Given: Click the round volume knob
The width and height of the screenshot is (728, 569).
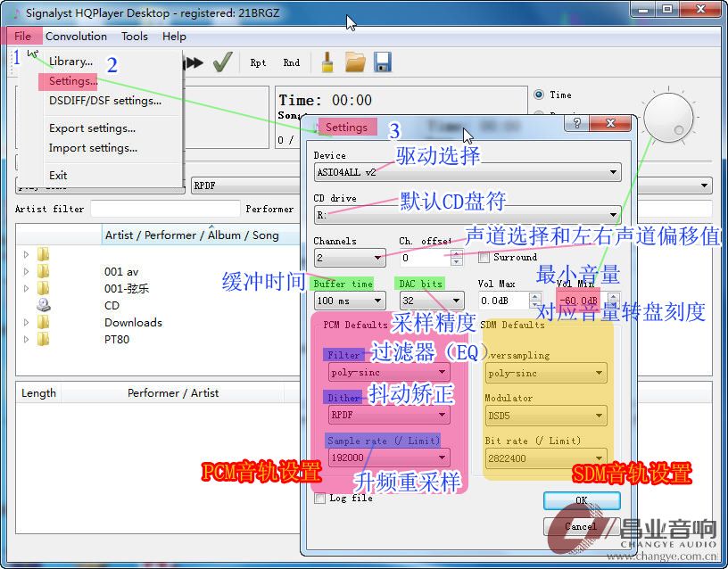Looking at the screenshot, I should [x=668, y=117].
